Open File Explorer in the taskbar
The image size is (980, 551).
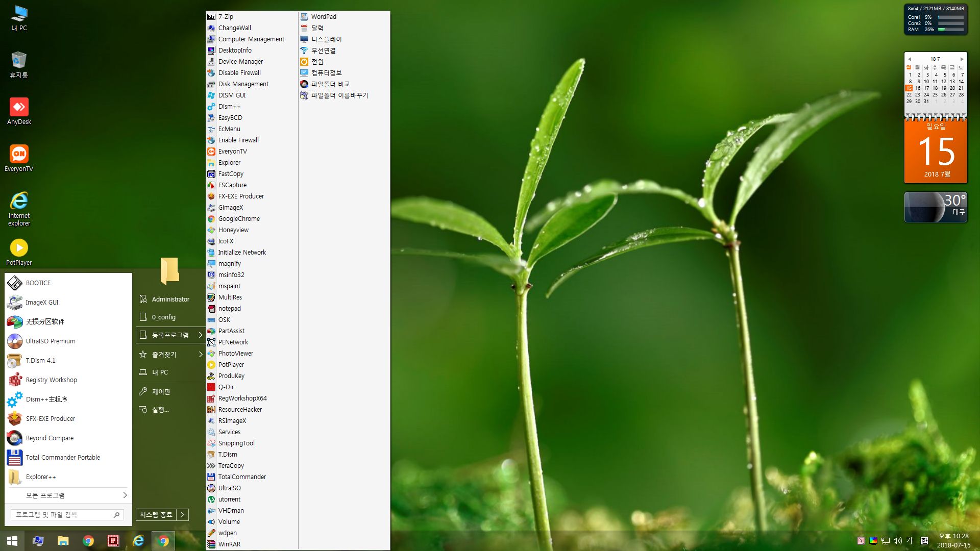[63, 541]
